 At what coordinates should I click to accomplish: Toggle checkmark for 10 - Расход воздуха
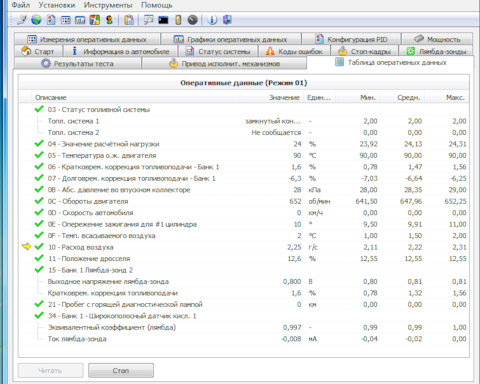(39, 247)
